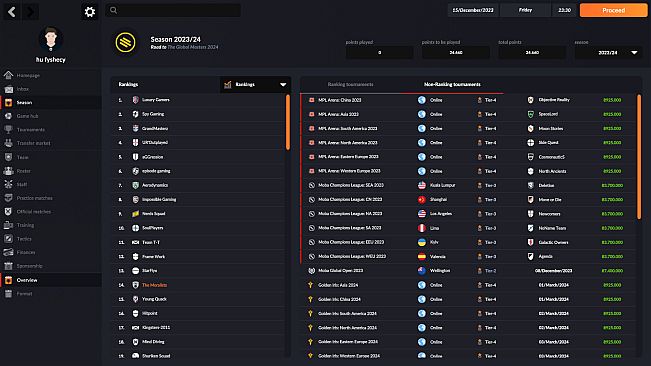Click the points to be played value
The image size is (651, 366).
pos(456,53)
